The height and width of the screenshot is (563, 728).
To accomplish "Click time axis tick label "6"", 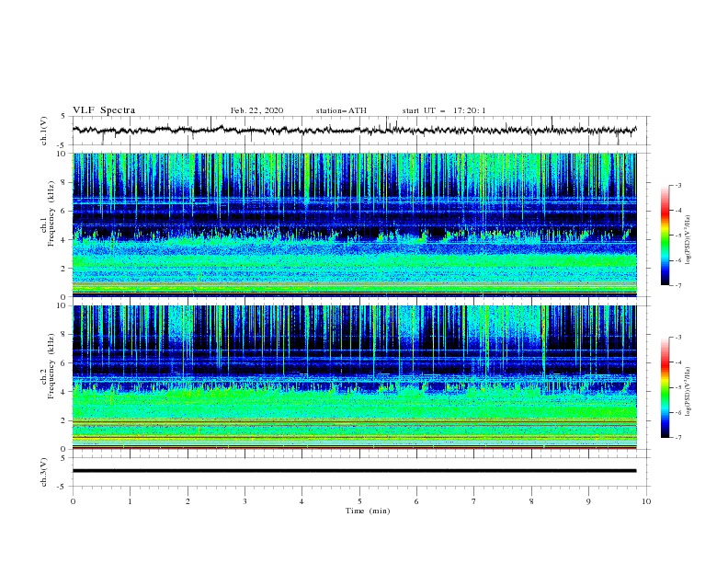I will tap(416, 501).
